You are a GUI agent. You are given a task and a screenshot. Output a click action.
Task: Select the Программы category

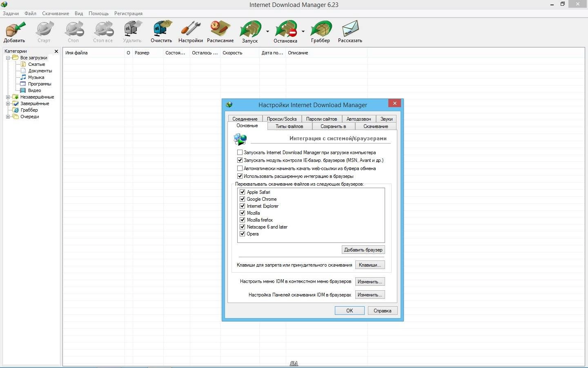[40, 84]
